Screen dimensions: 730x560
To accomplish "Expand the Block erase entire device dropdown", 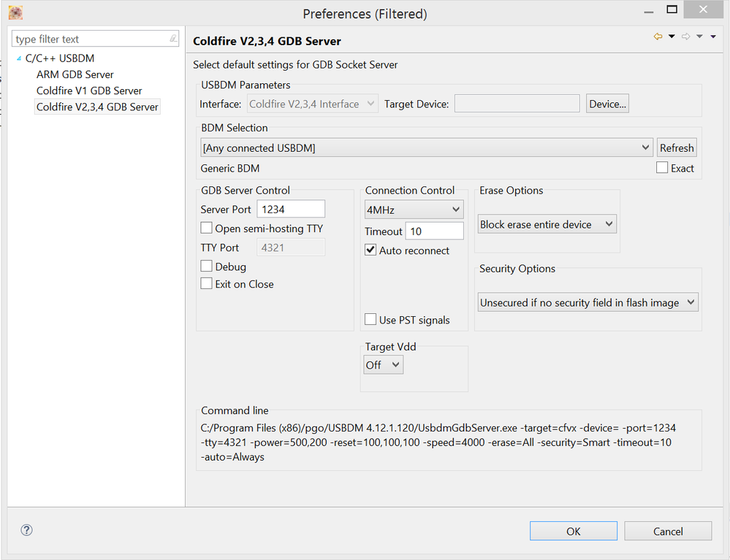I will click(609, 224).
